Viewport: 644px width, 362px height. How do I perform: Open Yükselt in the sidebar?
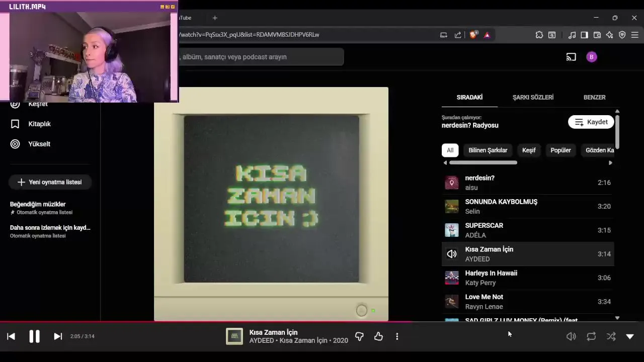31,144
